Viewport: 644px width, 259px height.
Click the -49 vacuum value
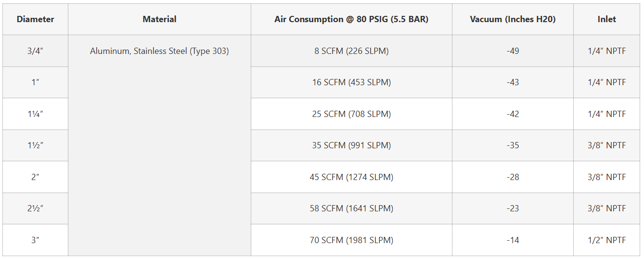[x=513, y=51]
